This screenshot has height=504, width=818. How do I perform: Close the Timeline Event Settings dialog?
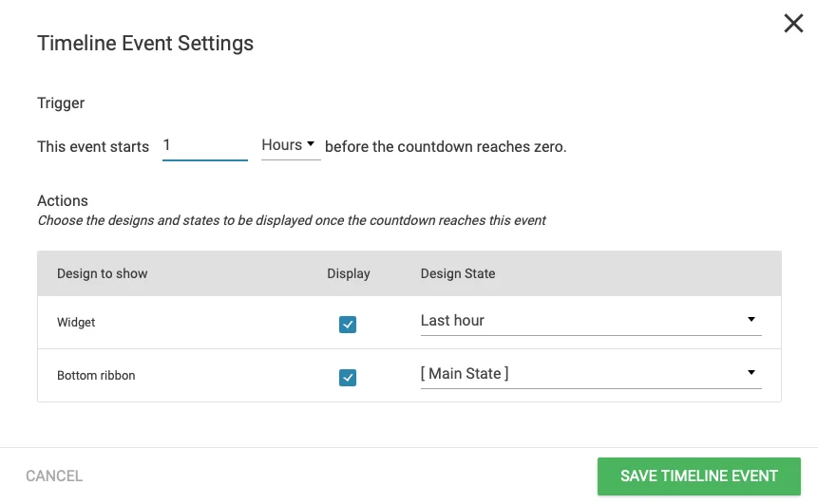[793, 24]
